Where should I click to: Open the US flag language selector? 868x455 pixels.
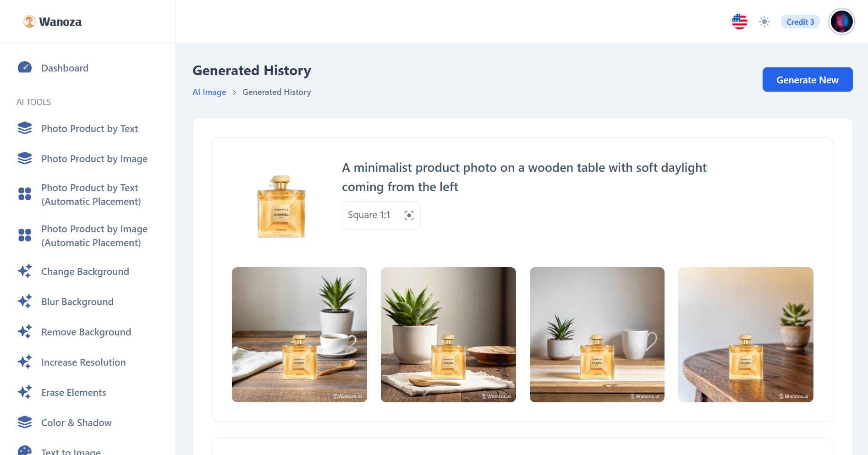pos(739,22)
